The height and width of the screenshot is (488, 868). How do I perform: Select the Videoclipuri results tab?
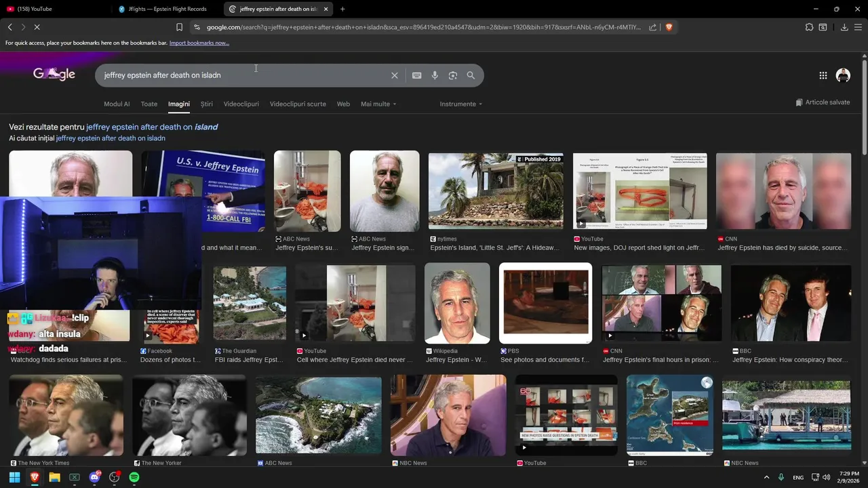point(241,104)
